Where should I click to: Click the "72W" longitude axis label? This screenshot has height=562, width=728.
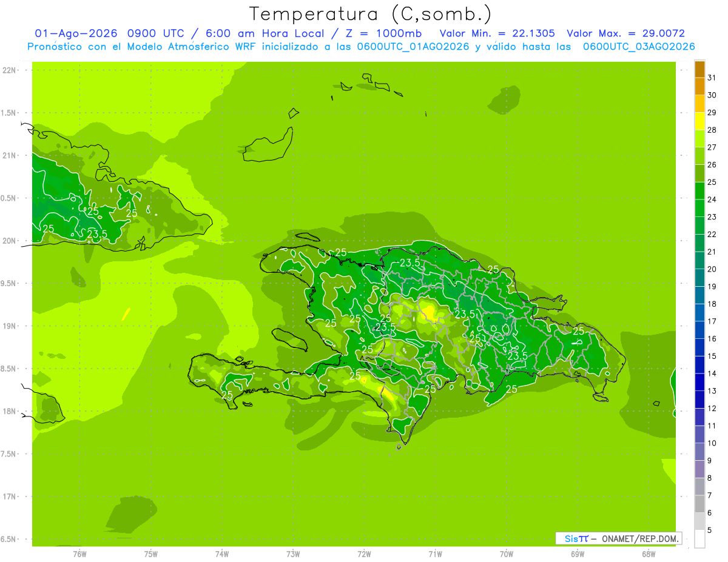point(364,554)
